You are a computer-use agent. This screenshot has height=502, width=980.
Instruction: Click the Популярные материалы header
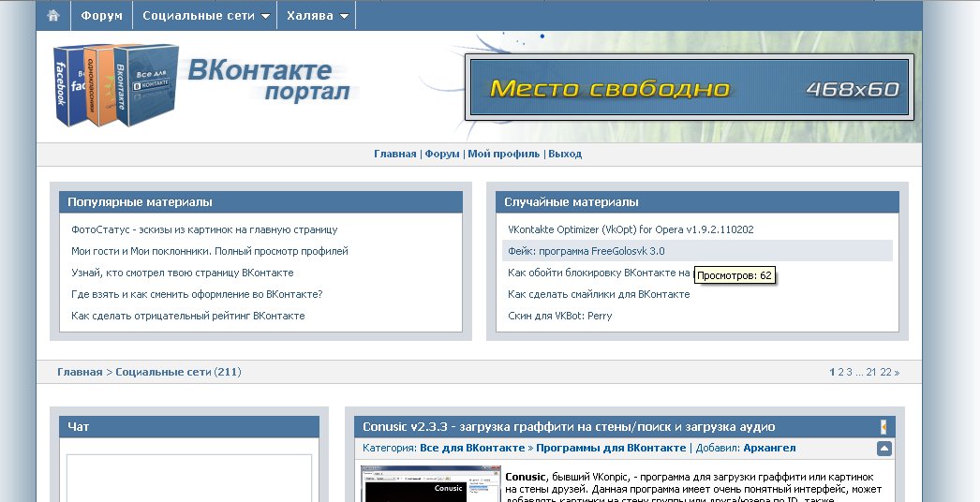pos(260,202)
